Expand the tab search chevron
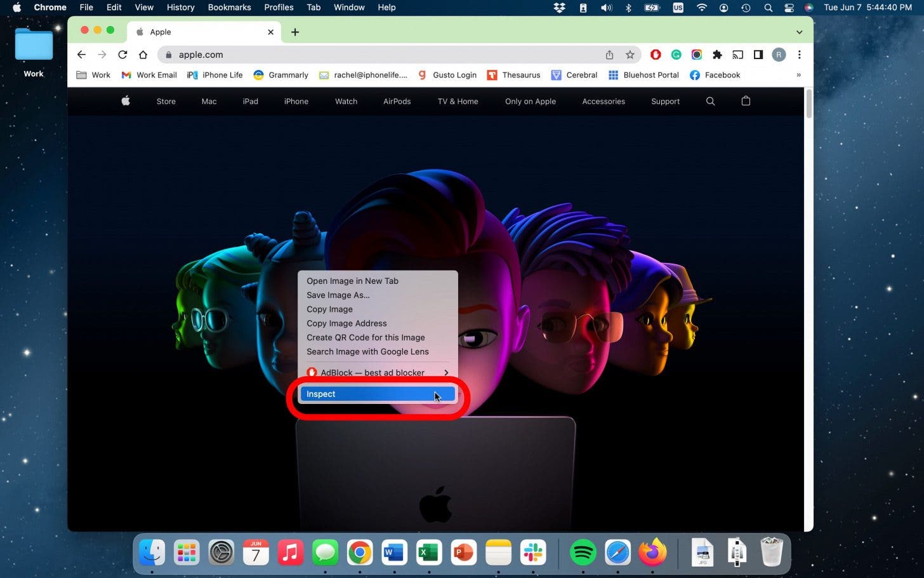This screenshot has height=578, width=924. [x=799, y=32]
